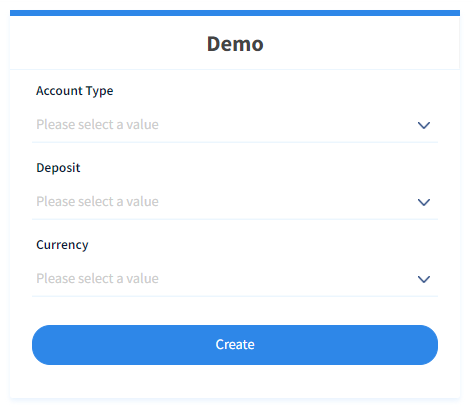Click the Demo heading title
This screenshot has height=410, width=473.
[235, 44]
